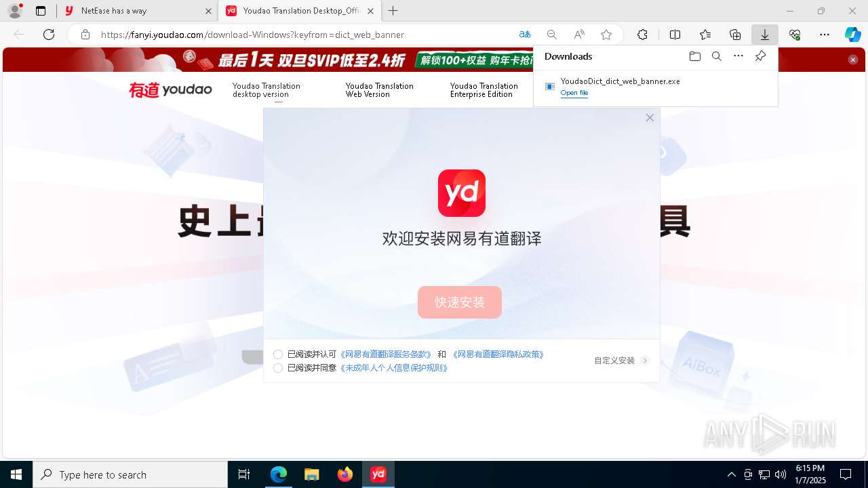868x488 pixels.
Task: Click the Windows taskbar search box
Action: tap(130, 474)
